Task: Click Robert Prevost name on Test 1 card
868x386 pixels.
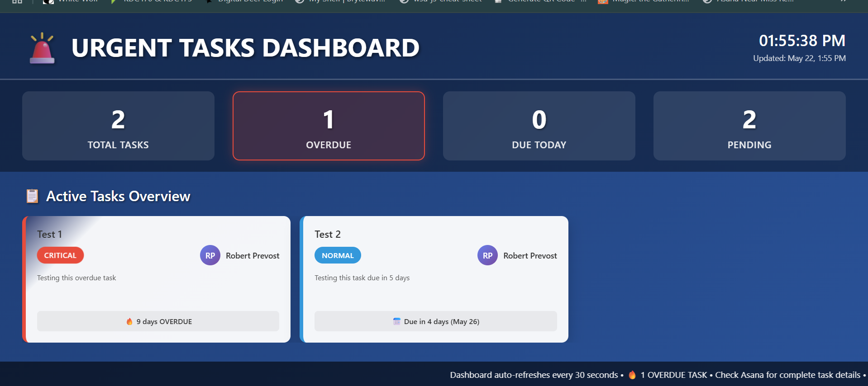Action: pos(253,256)
